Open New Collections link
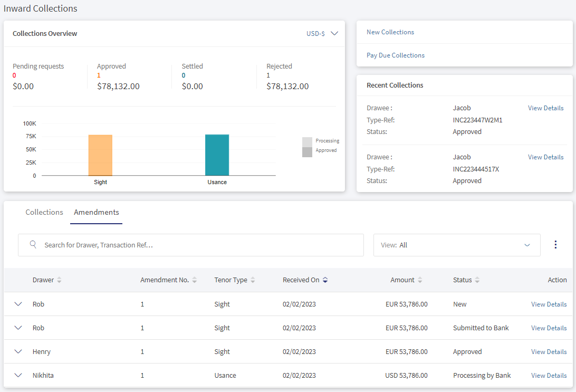 point(390,32)
